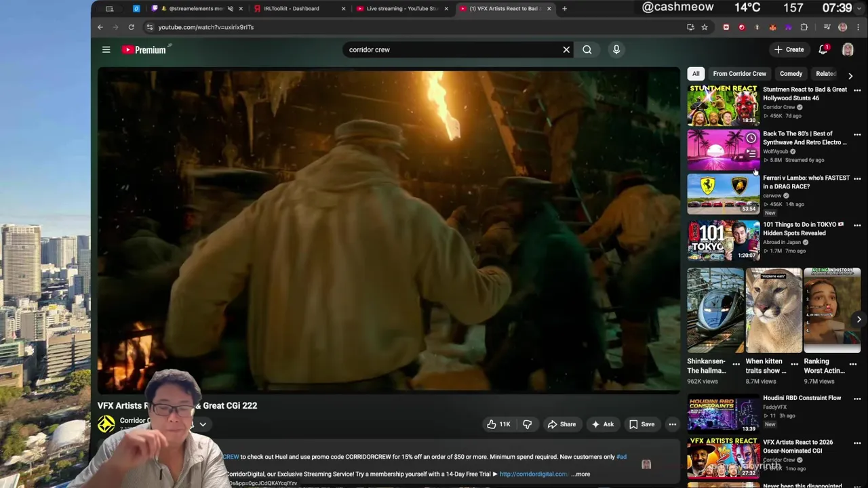Open the Abroad in Japan channel name
The image size is (868, 488).
tap(783, 242)
